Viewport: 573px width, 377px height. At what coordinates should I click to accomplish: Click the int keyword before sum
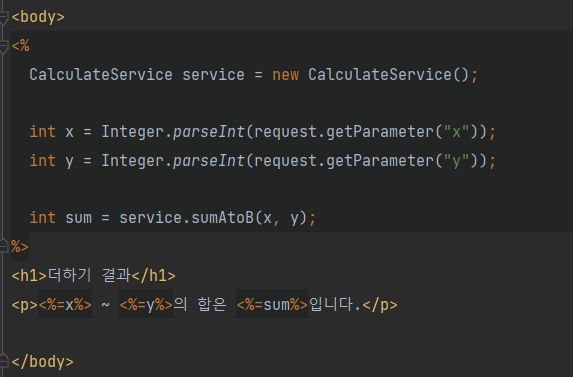(43, 218)
